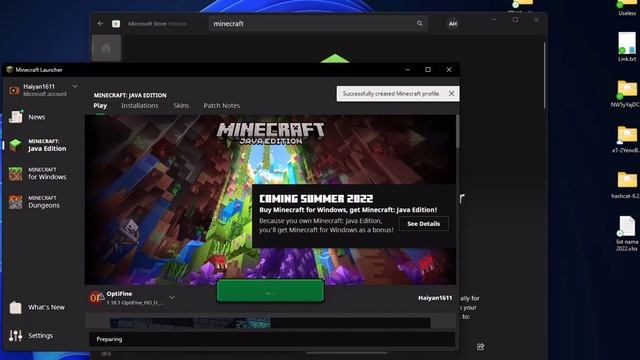Switch to the Play tab

[x=100, y=106]
